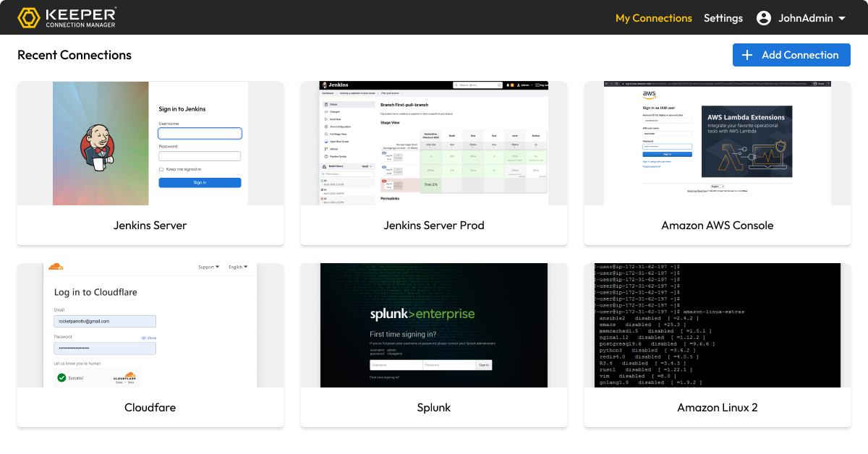Click the AWS logo in console thumbnail
This screenshot has width=868, height=454.
point(649,94)
